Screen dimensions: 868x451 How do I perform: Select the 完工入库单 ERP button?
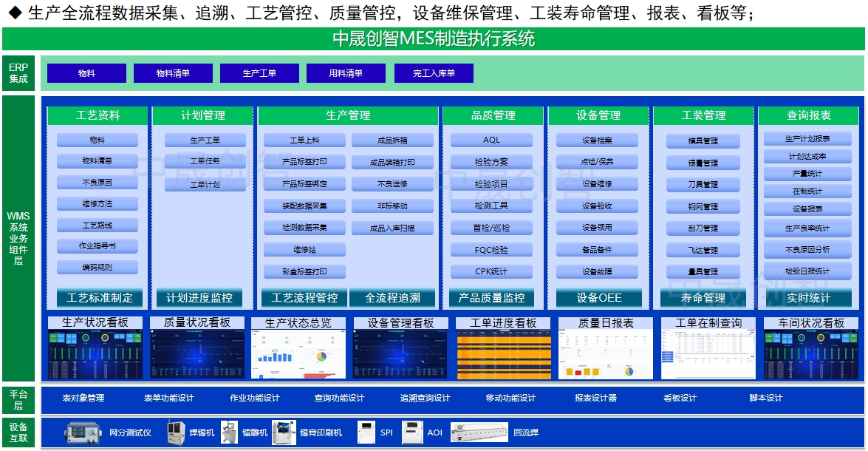coord(434,73)
